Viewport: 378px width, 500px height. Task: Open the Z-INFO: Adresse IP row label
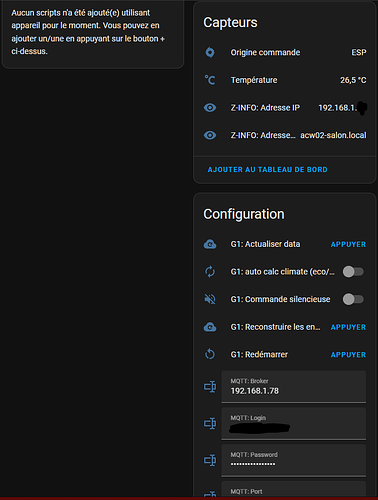coord(265,108)
